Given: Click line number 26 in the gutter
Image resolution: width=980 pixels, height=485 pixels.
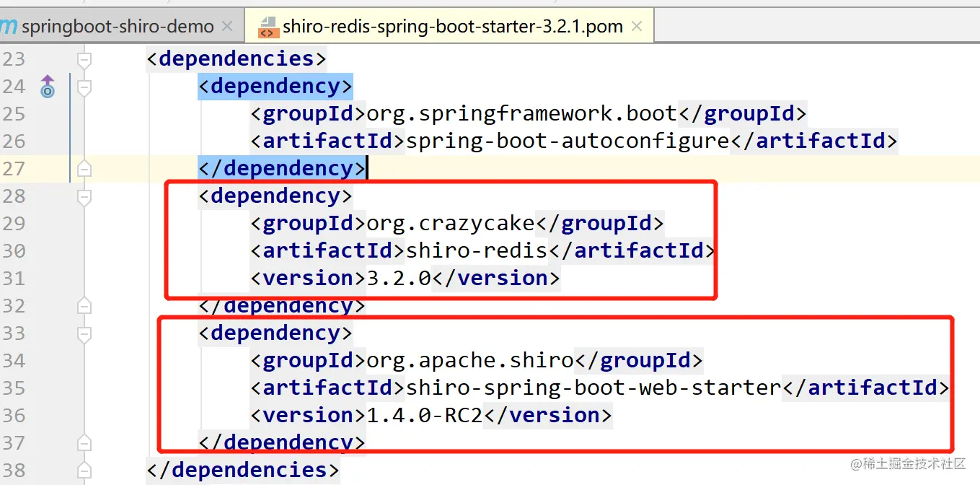Looking at the screenshot, I should (x=13, y=141).
